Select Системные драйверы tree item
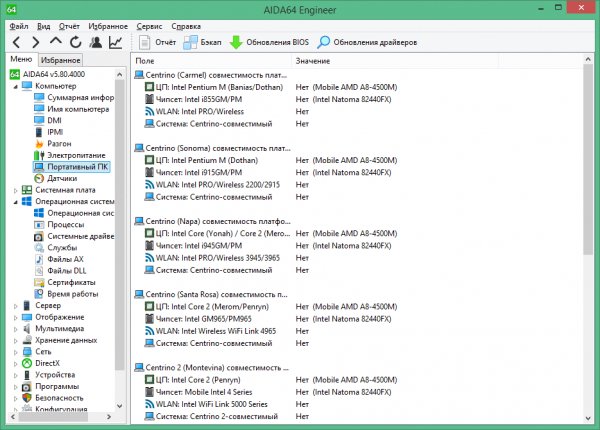The image size is (600, 430). pos(74,236)
